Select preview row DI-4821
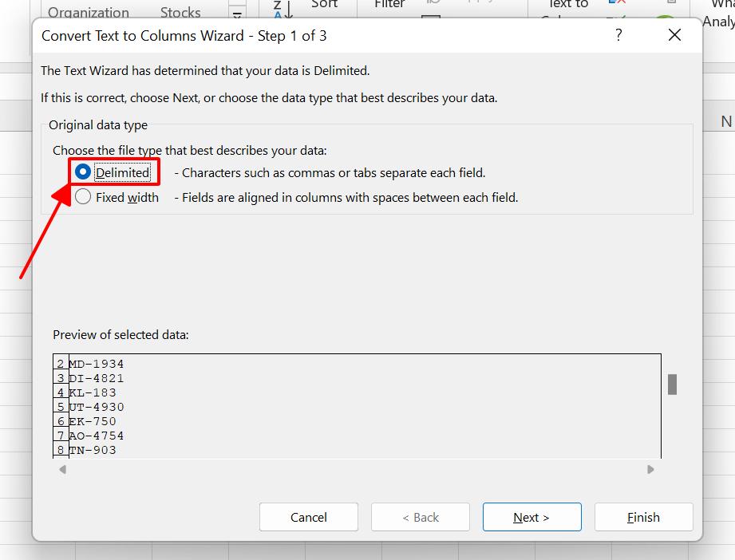This screenshot has width=735, height=560. coord(96,378)
